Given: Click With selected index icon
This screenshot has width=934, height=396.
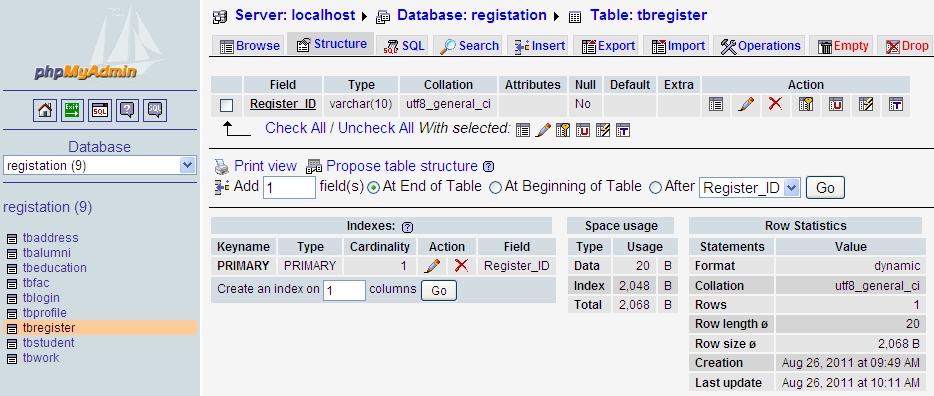Looking at the screenshot, I should pos(603,130).
